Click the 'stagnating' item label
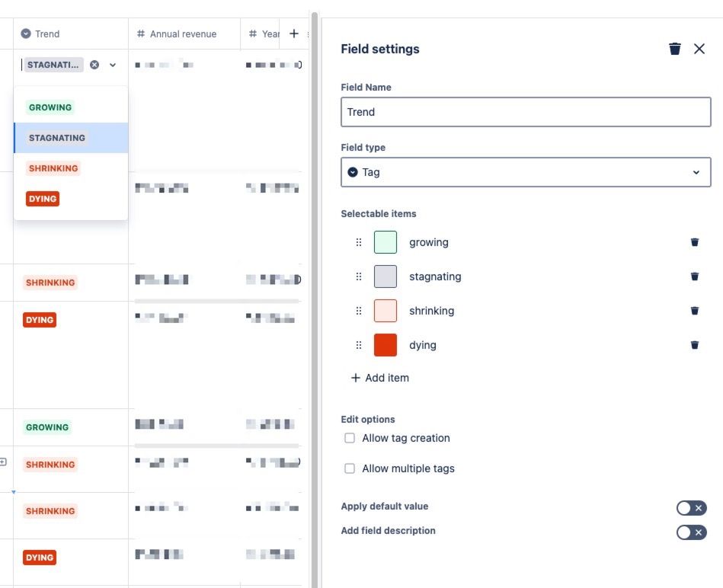723x588 pixels. [435, 276]
